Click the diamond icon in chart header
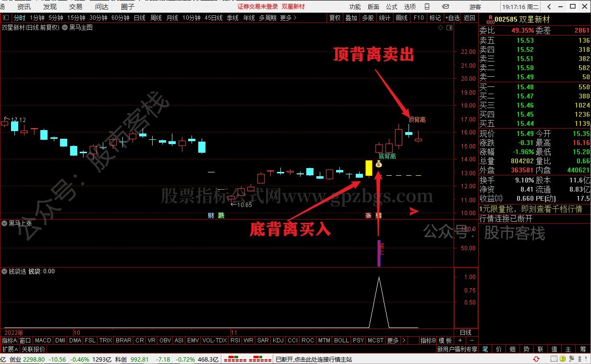The width and height of the screenshot is (591, 364). tap(440, 28)
